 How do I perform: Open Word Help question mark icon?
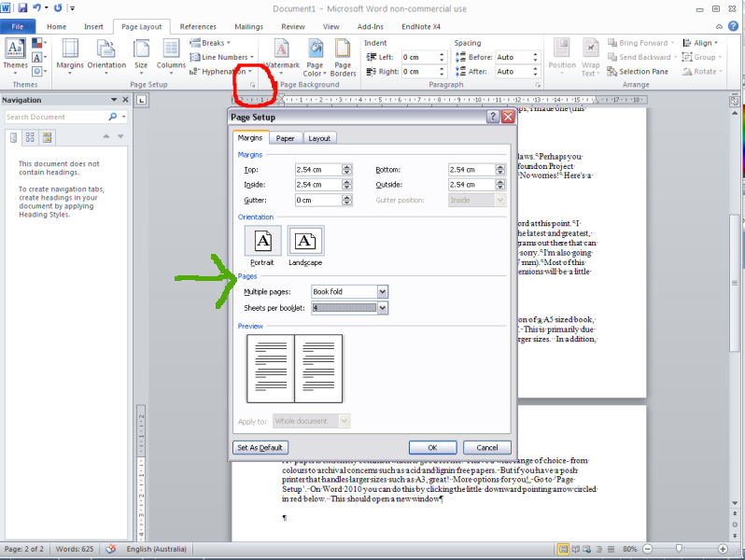click(734, 26)
